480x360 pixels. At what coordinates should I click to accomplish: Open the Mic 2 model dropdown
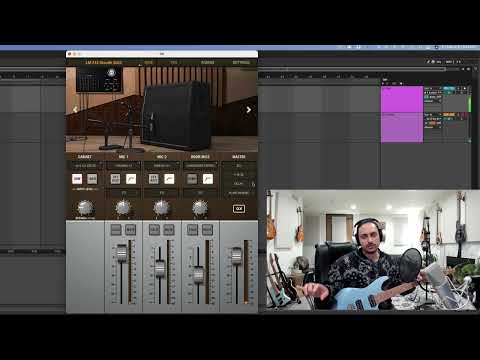click(x=162, y=165)
